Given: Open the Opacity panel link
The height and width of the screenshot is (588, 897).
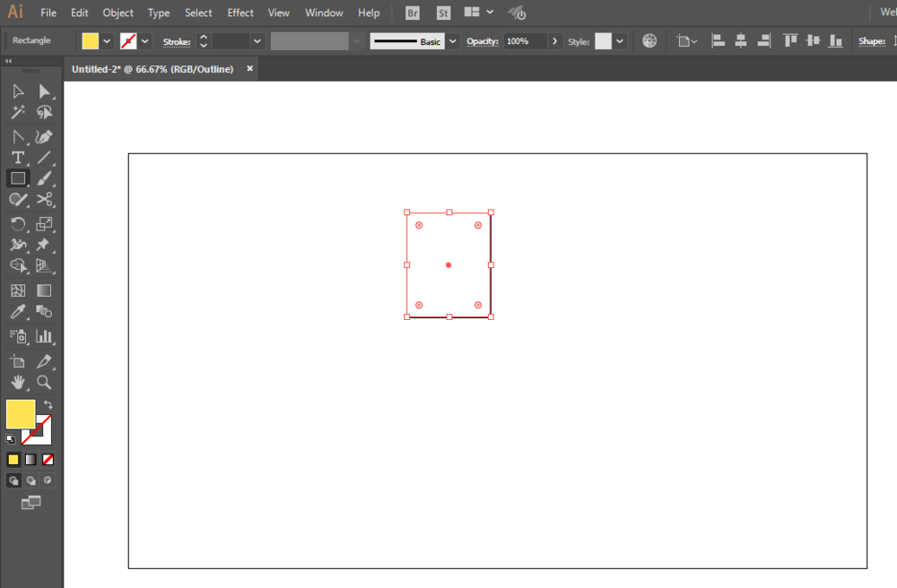Looking at the screenshot, I should [x=483, y=41].
